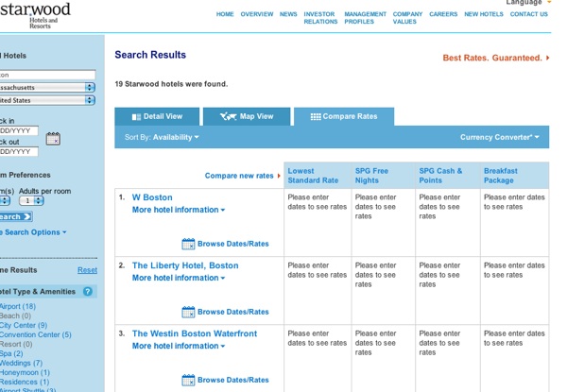Open the Currency Converter dropdown
567x392 pixels.
499,137
